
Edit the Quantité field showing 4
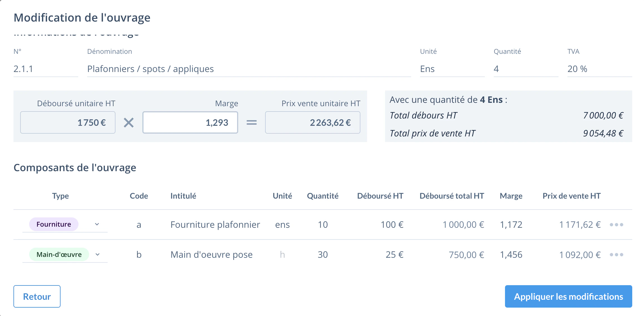526,69
